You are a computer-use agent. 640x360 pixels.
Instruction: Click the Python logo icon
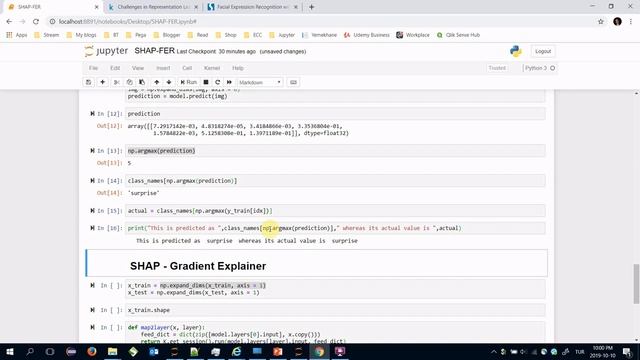click(x=516, y=51)
